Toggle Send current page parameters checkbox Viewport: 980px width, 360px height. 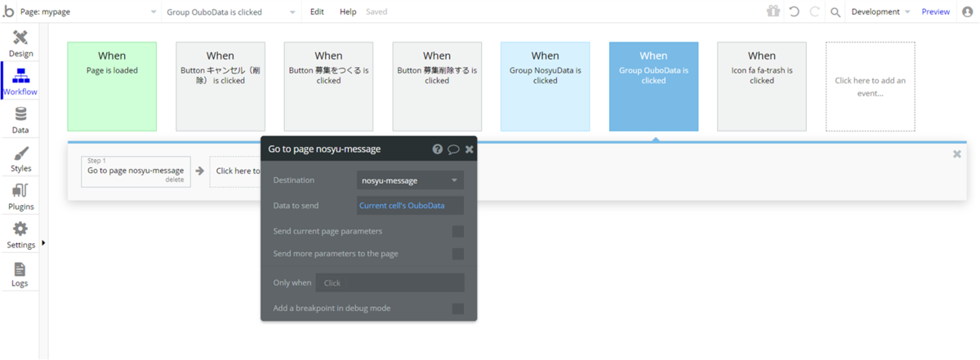[458, 232]
